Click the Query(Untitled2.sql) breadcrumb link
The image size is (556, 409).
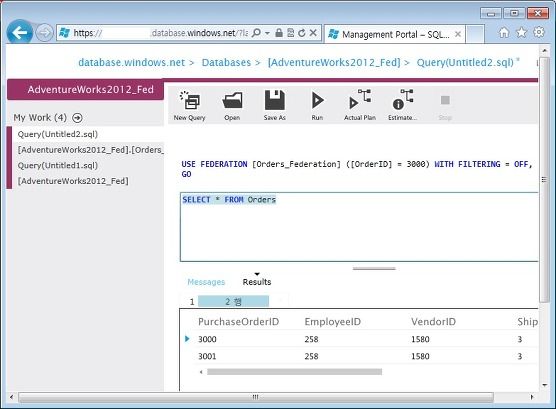tap(465, 62)
